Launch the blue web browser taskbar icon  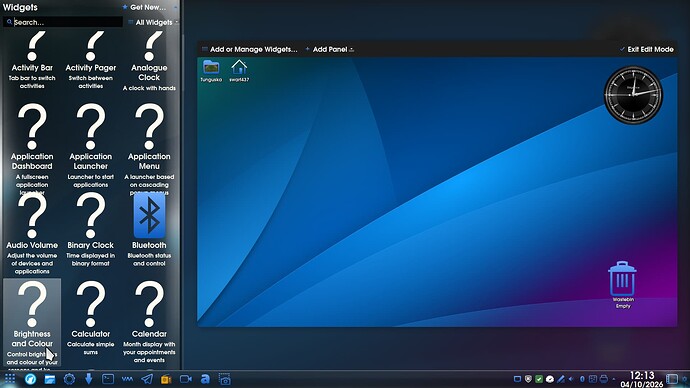pyautogui.click(x=30, y=379)
